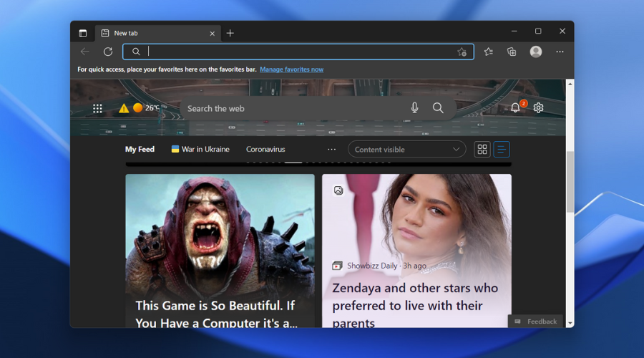Open the This Game is So Beautiful article
The height and width of the screenshot is (358, 644).
(220, 251)
